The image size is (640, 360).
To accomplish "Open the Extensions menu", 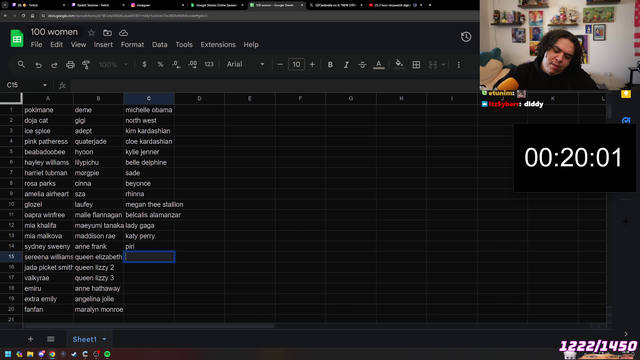I will pyautogui.click(x=218, y=44).
